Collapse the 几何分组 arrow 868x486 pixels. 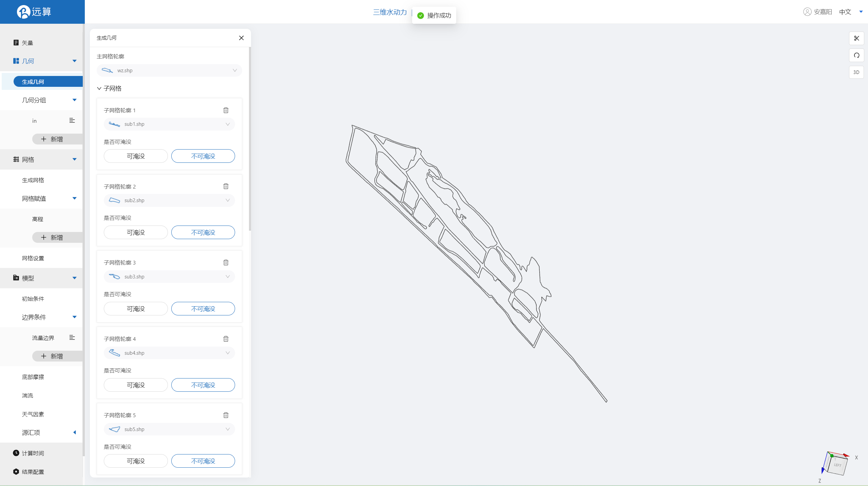[x=75, y=100]
